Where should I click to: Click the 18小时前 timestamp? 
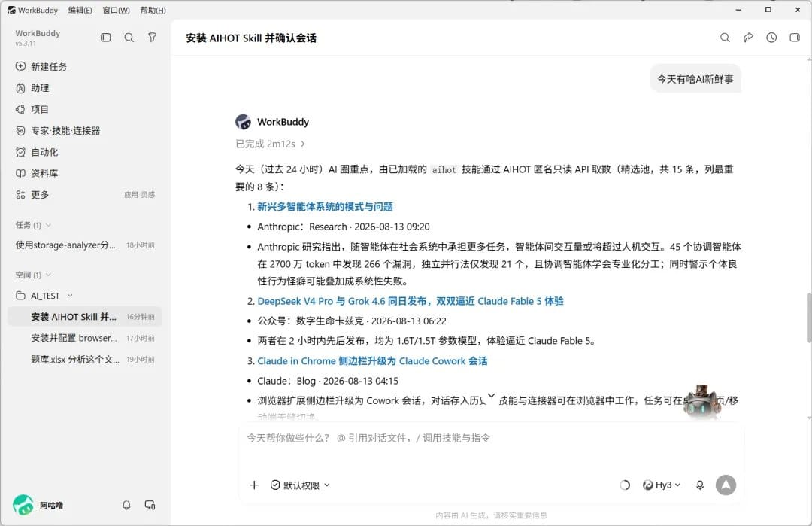click(x=141, y=245)
